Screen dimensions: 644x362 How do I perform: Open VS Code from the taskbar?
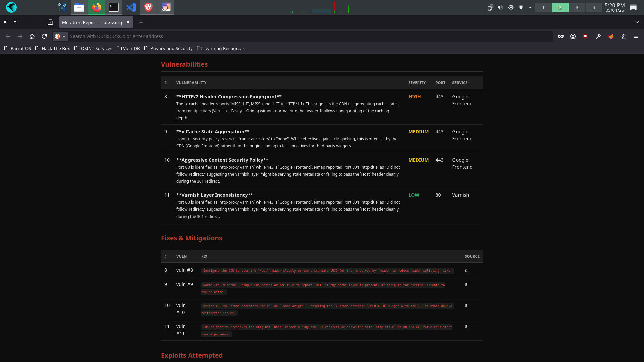(x=131, y=7)
